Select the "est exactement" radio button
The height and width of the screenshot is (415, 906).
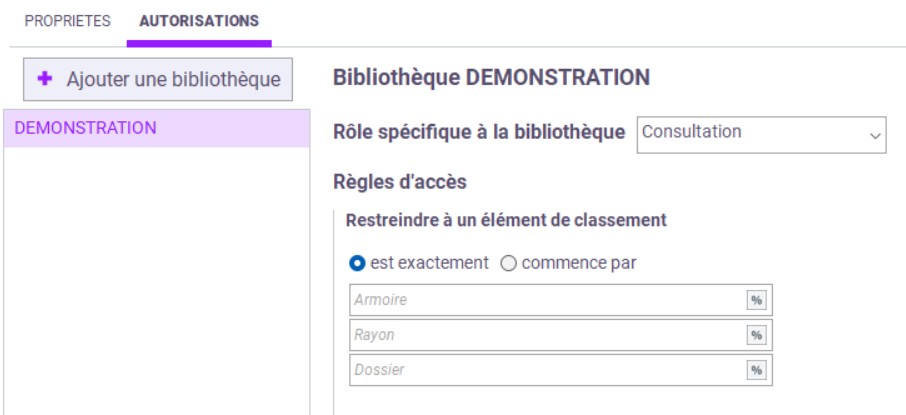[357, 264]
